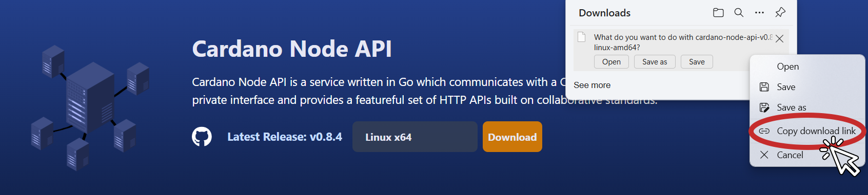Search downloads with magnifier icon
Image resolution: width=868 pixels, height=195 pixels.
[739, 13]
